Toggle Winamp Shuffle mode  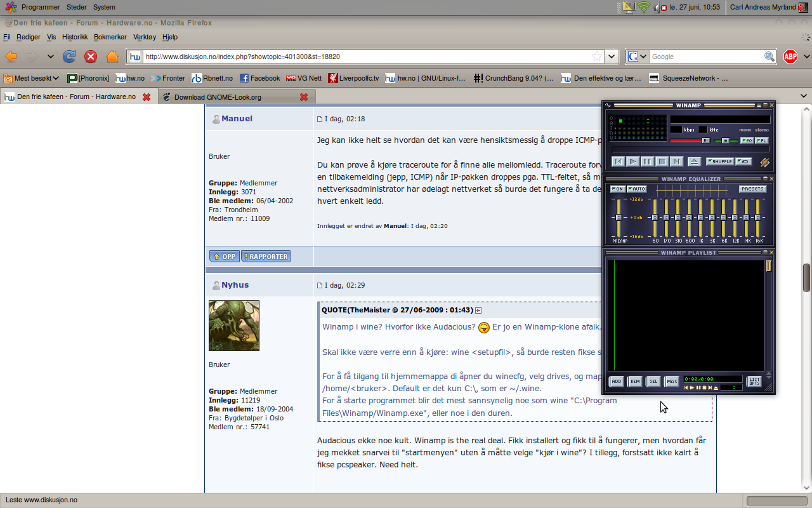click(720, 161)
